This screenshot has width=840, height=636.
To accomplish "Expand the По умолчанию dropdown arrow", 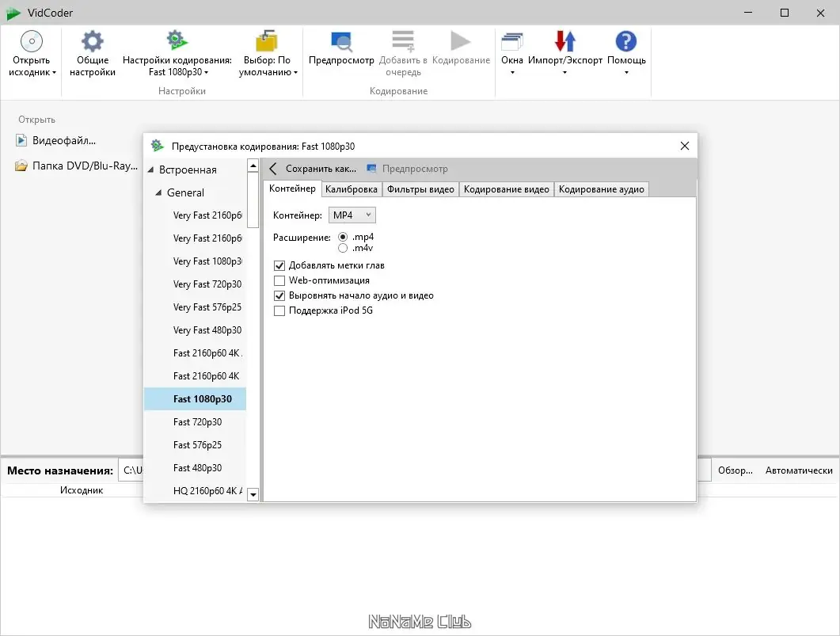I will tap(295, 73).
